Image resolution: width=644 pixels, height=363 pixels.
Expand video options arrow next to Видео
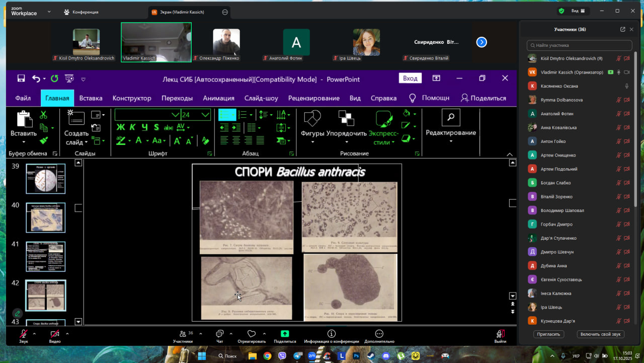click(67, 333)
